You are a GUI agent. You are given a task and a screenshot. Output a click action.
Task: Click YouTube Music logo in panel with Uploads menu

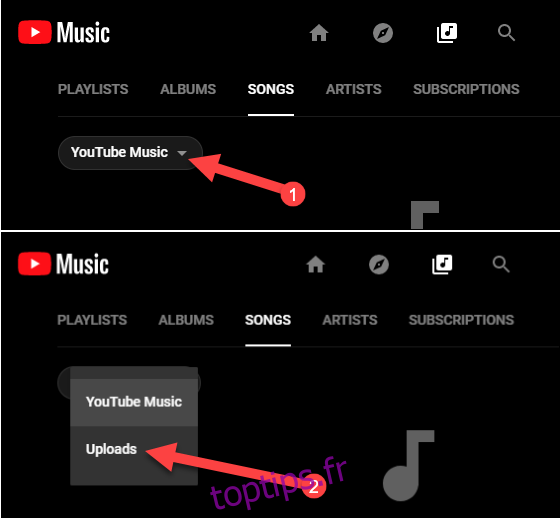click(64, 264)
